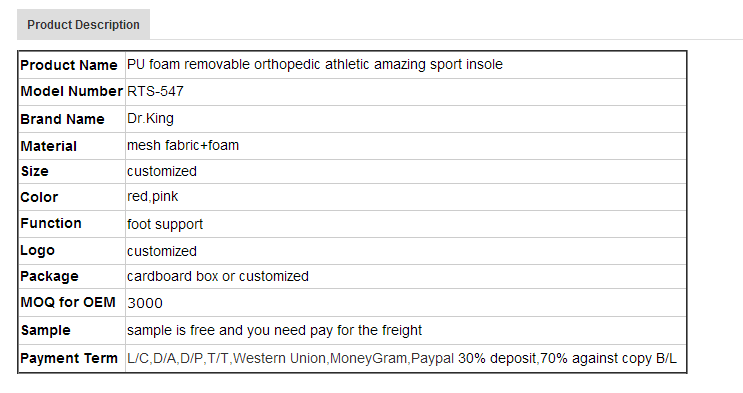This screenshot has height=393, width=743.
Task: Open the Product Description tab
Action: tap(83, 24)
